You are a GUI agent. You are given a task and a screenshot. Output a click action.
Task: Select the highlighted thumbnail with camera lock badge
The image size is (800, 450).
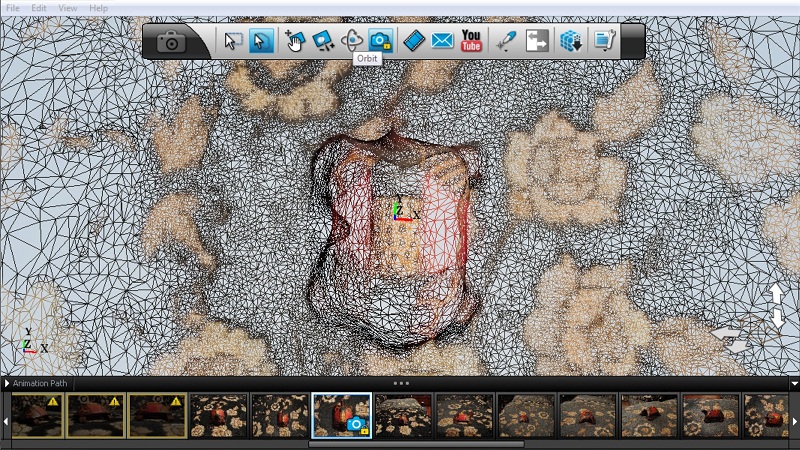(x=341, y=416)
